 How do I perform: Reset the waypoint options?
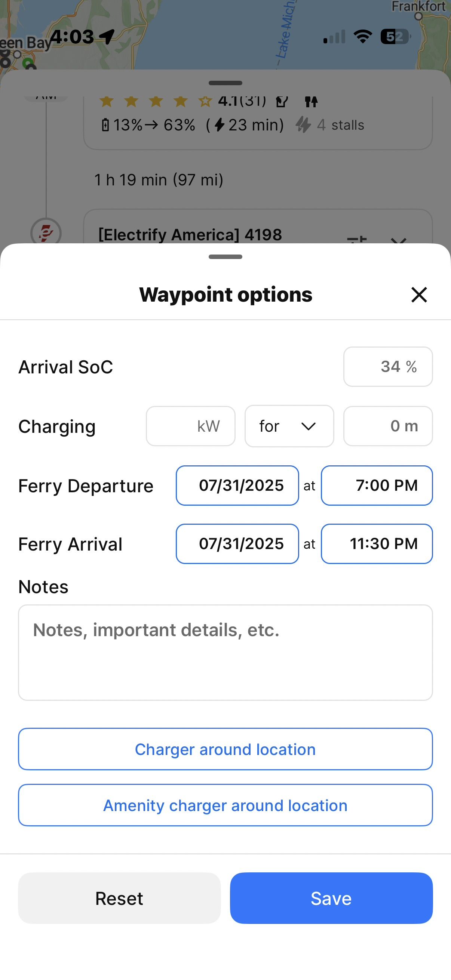[120, 898]
